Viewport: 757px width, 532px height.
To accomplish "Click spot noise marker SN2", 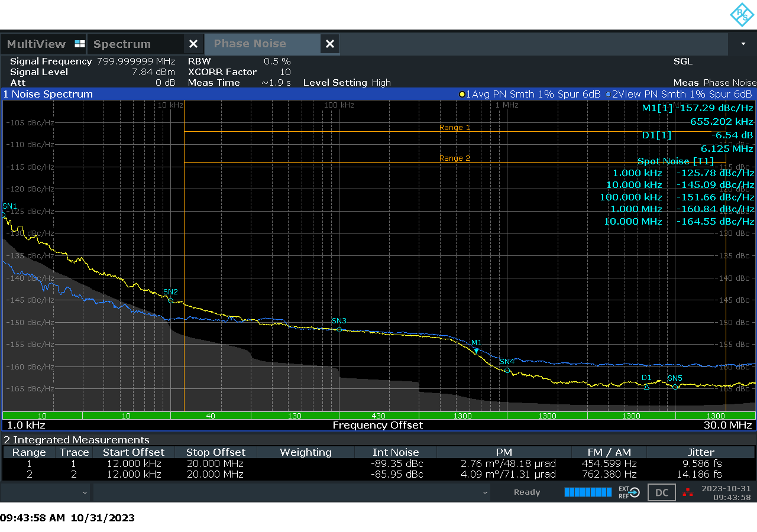I will (x=171, y=300).
